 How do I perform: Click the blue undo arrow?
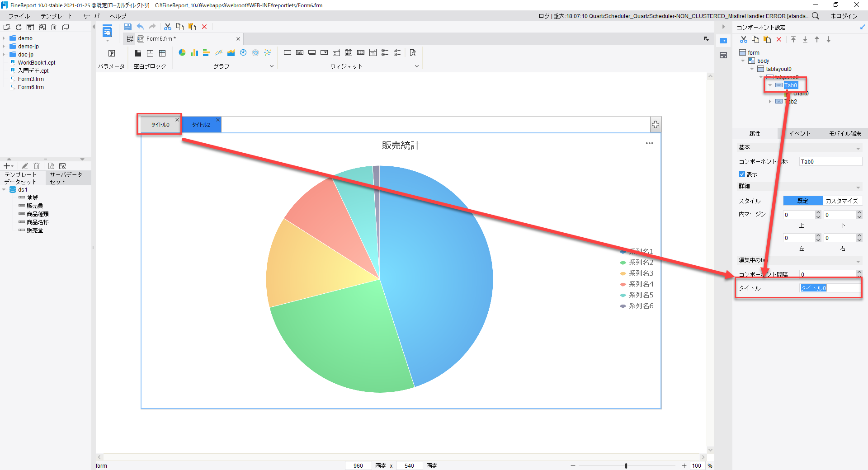click(x=140, y=27)
